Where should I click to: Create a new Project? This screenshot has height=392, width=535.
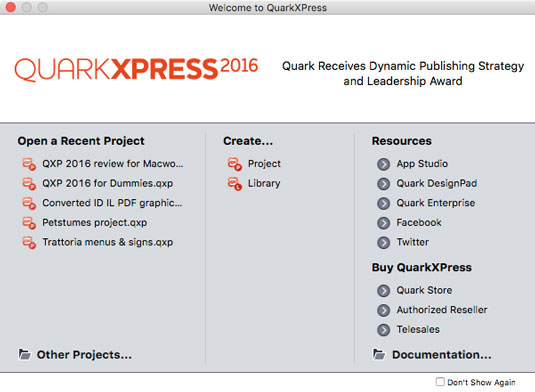pos(264,164)
